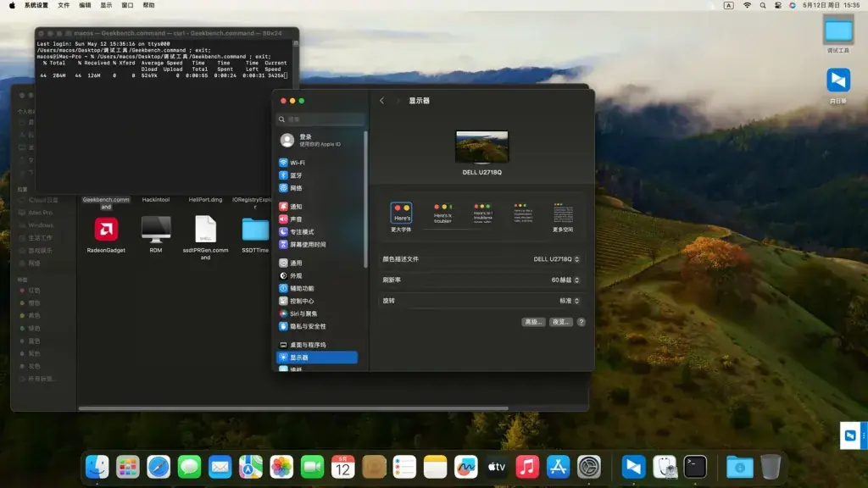
Task: Select the resolution option beside 更大字体
Action: pyautogui.click(x=442, y=213)
